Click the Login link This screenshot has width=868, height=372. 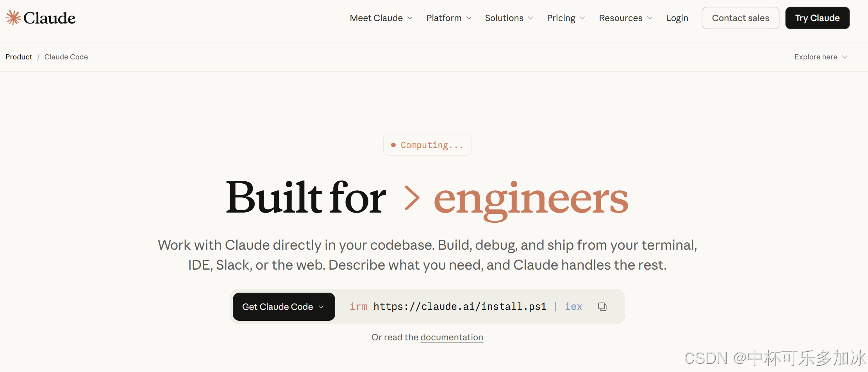click(677, 18)
